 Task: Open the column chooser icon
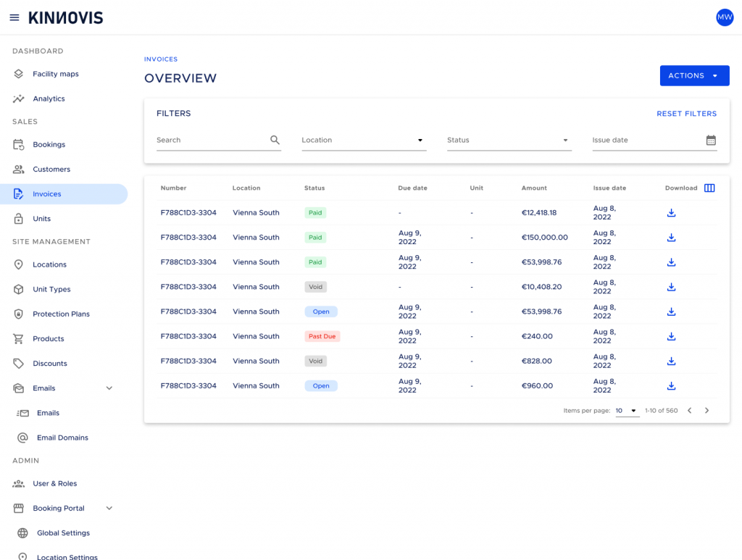pos(709,188)
